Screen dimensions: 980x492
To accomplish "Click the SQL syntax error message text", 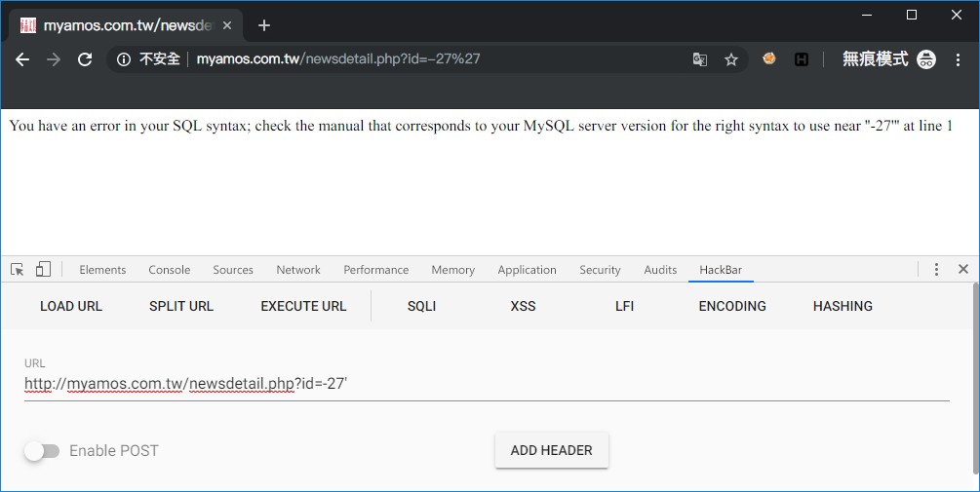I will pos(481,126).
